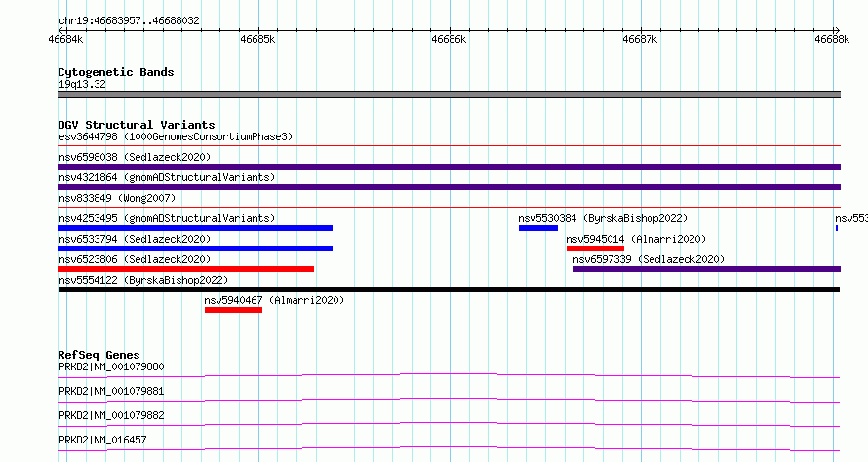Click nsv5554122 ByrskaBishop2022 black bar

pyautogui.click(x=449, y=289)
